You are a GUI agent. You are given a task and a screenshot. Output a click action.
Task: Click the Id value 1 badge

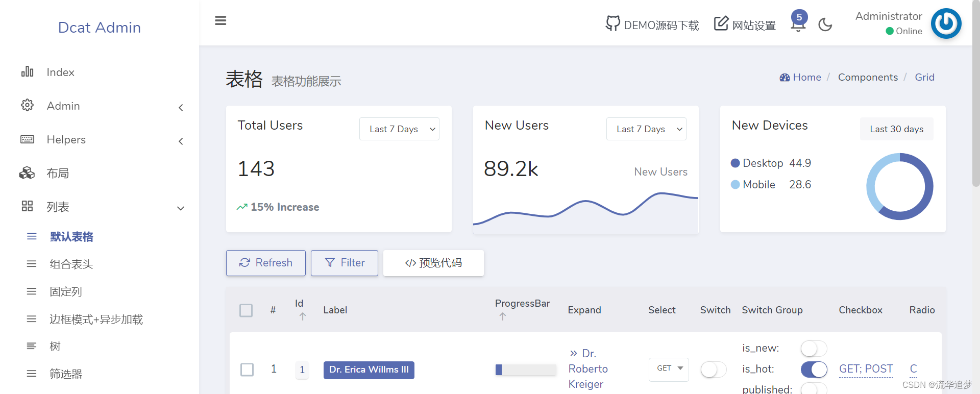pos(302,370)
